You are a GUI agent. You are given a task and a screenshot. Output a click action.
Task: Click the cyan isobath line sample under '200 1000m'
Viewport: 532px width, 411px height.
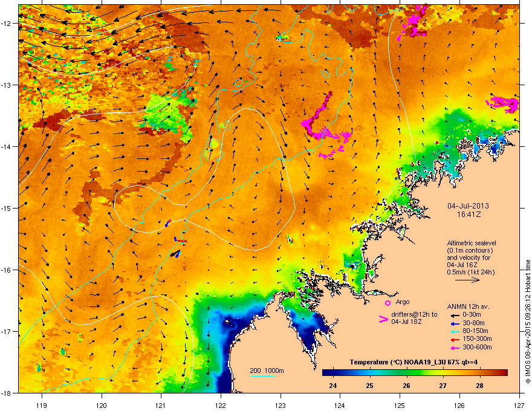tap(262, 376)
